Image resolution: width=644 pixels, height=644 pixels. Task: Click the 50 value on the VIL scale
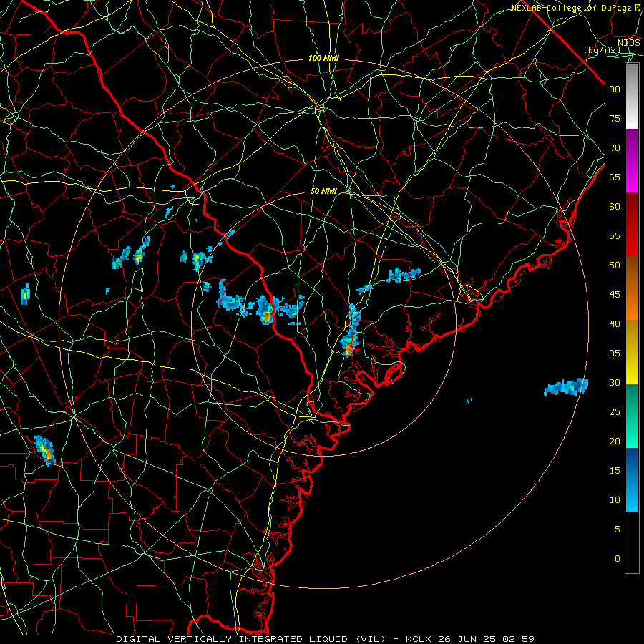click(615, 265)
